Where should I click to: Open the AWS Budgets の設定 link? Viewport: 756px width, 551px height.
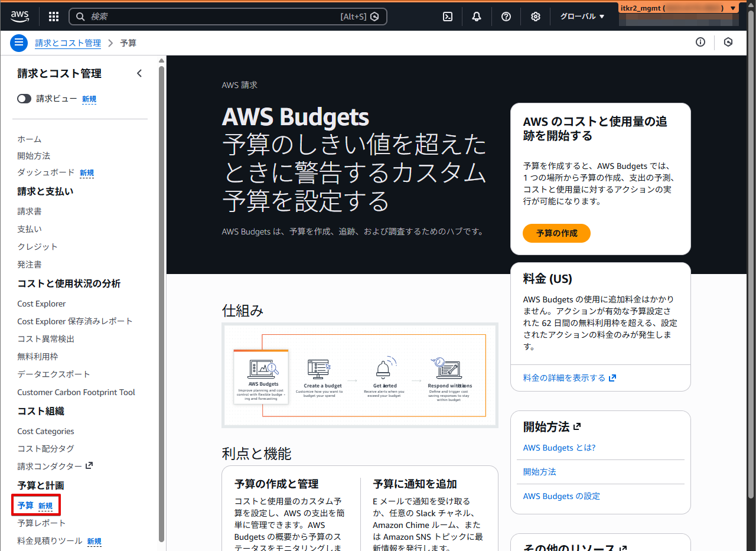[x=562, y=496]
